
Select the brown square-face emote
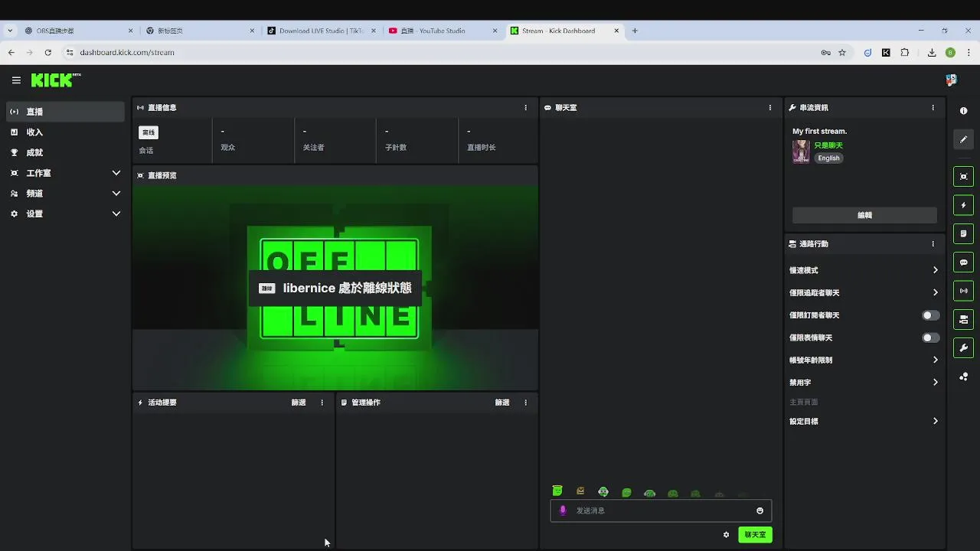tap(580, 491)
